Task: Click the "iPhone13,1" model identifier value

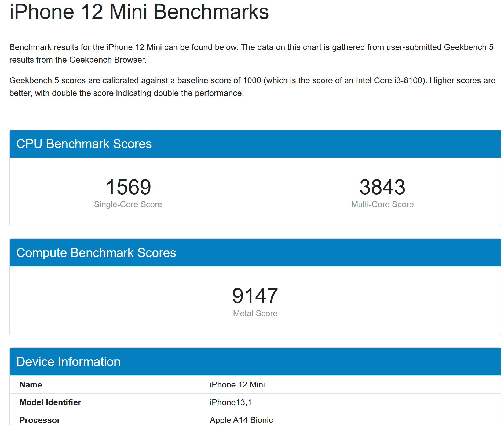Action: coord(231,402)
